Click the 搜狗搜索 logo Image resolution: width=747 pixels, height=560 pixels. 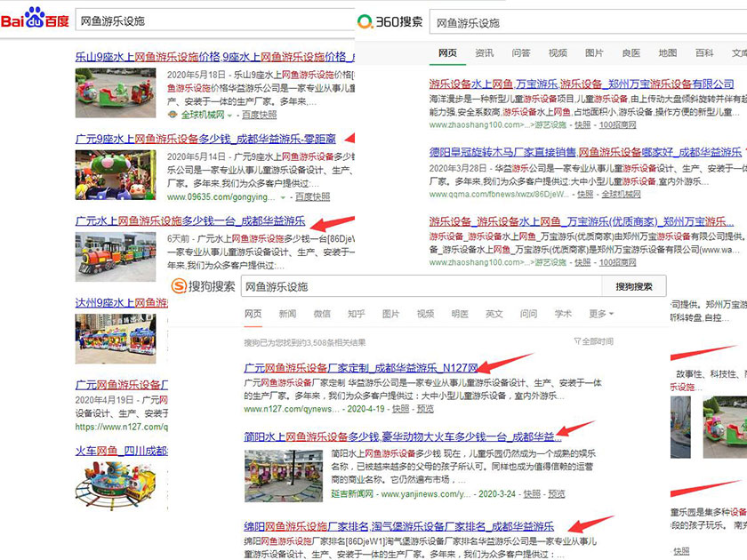click(204, 286)
